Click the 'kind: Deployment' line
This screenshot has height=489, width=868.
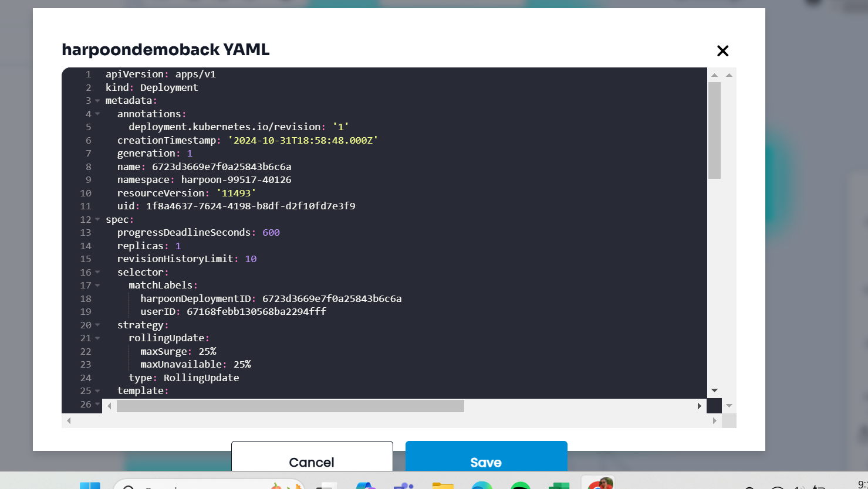152,87
